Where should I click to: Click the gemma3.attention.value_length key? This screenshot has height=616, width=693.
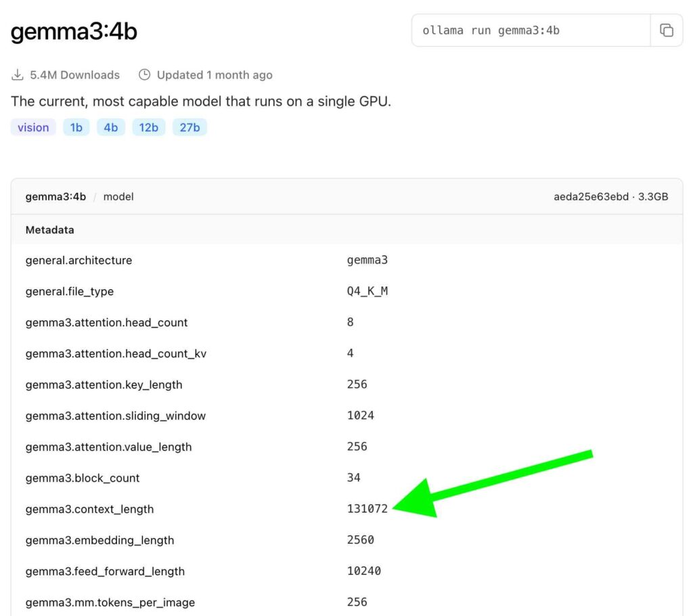109,447
